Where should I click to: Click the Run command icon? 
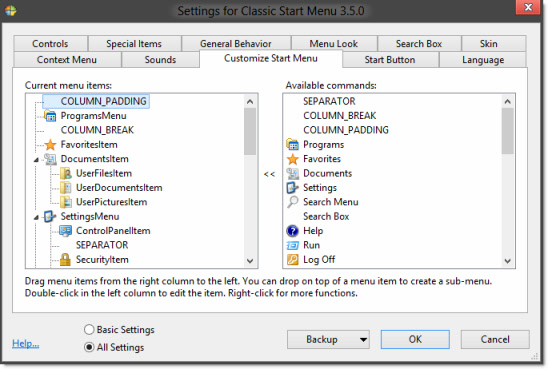pos(293,245)
